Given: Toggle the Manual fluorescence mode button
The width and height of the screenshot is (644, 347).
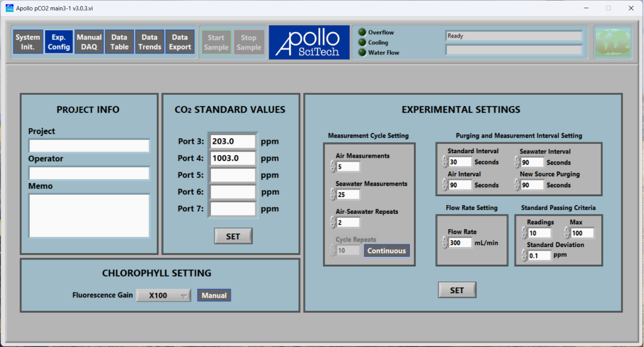Looking at the screenshot, I should point(214,295).
